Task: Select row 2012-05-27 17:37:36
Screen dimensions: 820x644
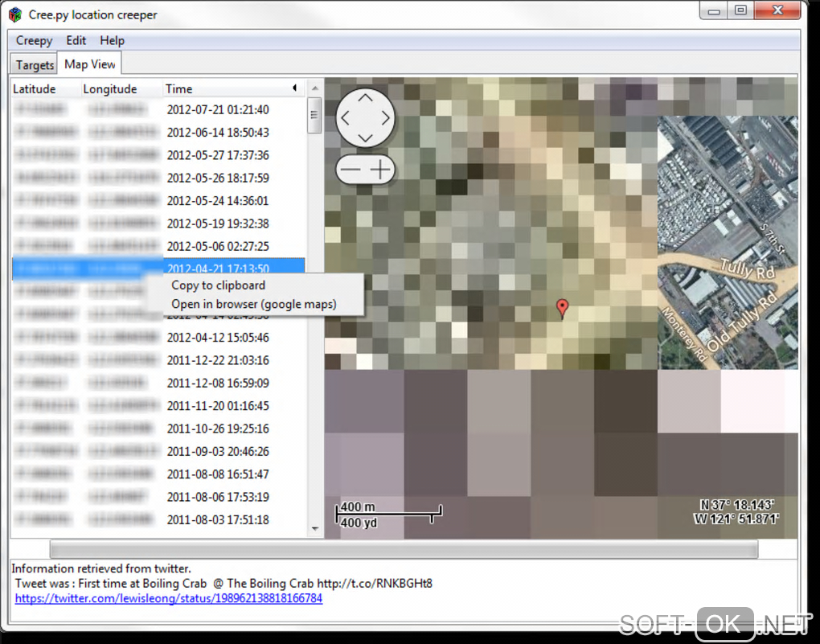Action: coord(158,155)
